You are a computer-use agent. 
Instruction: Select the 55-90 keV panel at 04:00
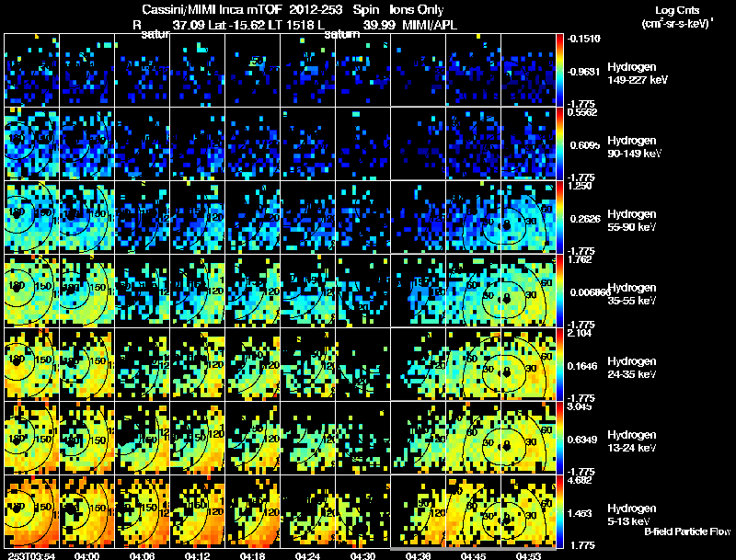pyautogui.click(x=86, y=217)
